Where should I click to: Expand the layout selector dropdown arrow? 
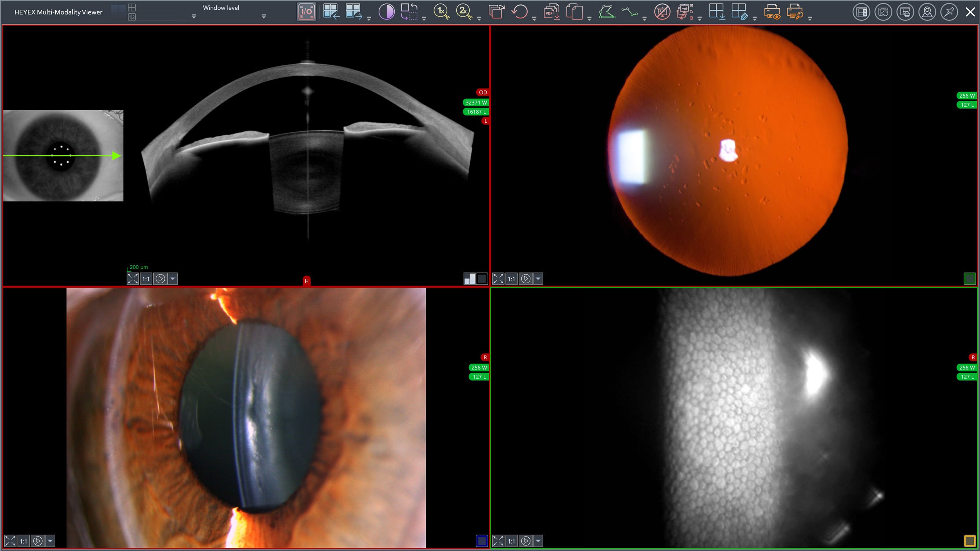[194, 16]
